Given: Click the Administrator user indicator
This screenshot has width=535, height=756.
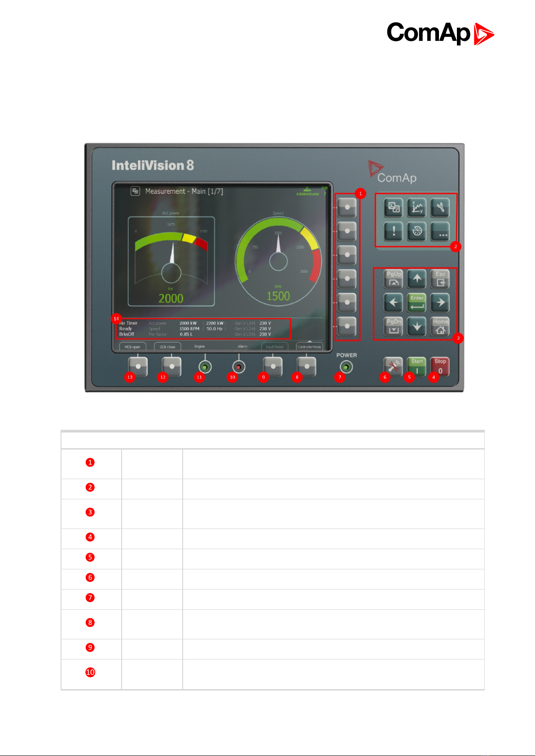Looking at the screenshot, I should [x=308, y=192].
